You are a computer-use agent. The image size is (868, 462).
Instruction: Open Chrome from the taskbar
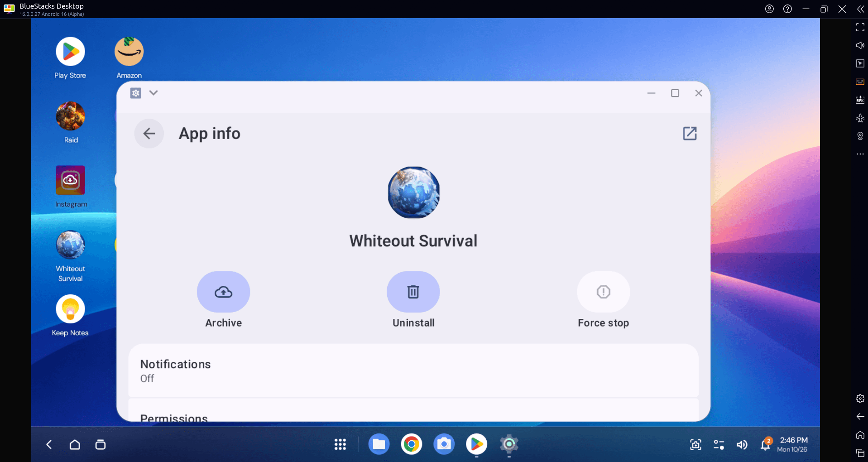[412, 445]
